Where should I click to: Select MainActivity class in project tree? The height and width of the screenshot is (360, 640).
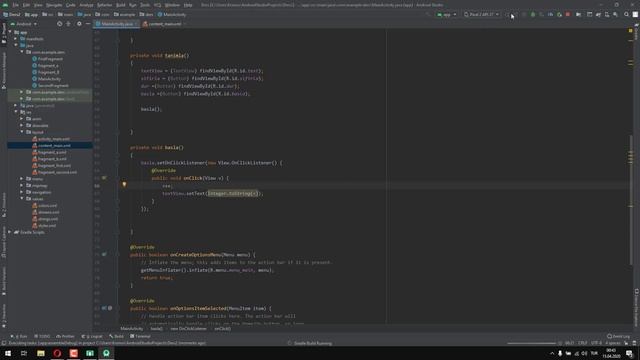(49, 79)
